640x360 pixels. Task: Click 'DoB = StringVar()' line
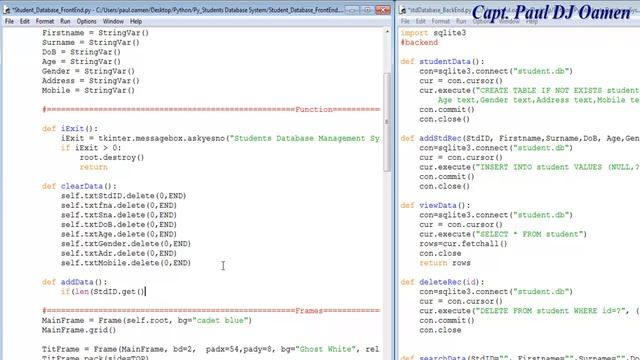point(81,52)
